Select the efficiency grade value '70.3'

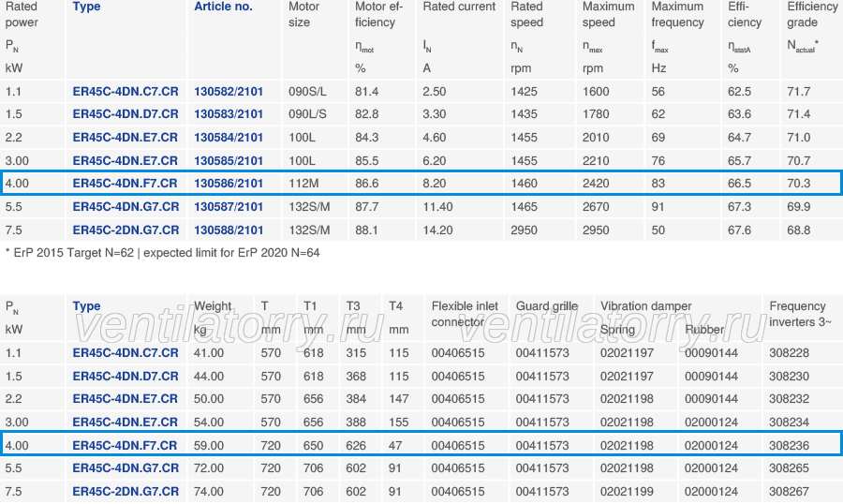tap(798, 184)
